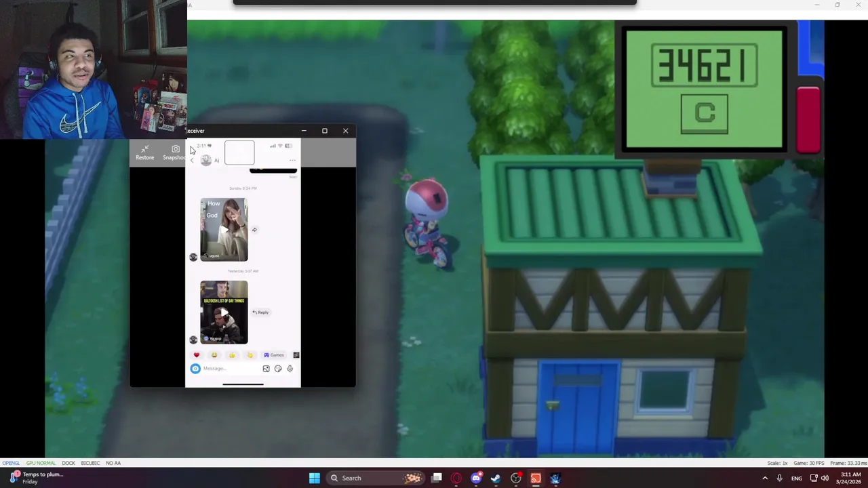Open Opera GX from the taskbar

point(456,479)
